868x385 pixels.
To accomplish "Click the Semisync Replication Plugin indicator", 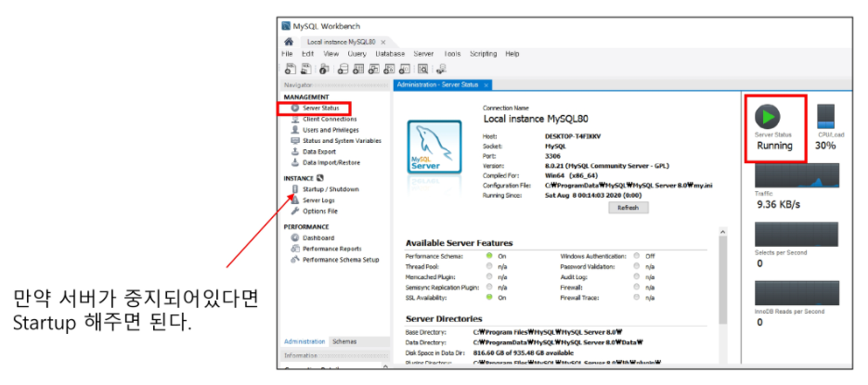I will tap(489, 287).
